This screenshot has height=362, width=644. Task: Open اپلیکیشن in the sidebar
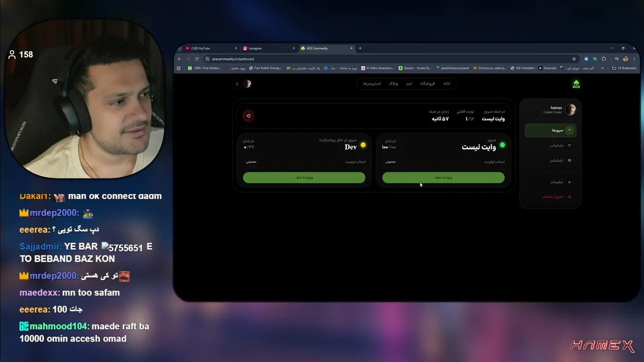550,161
